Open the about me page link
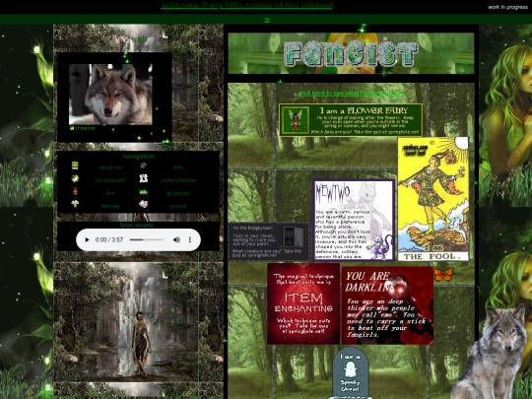 click(x=110, y=167)
